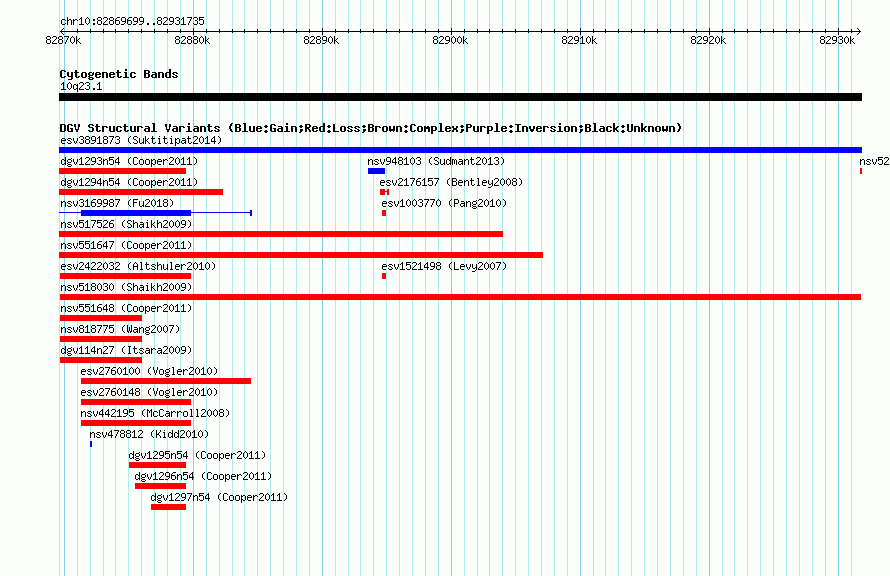This screenshot has width=890, height=576.
Task: Click the DGV Structural Variants track title
Action: click(371, 128)
